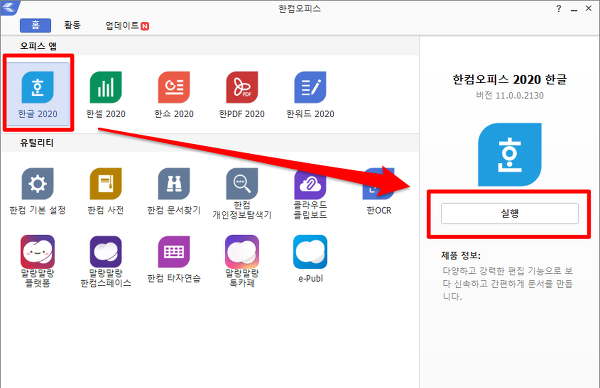The image size is (600, 388).
Task: Select the 한쇼 2020 presentation app
Action: [x=174, y=88]
